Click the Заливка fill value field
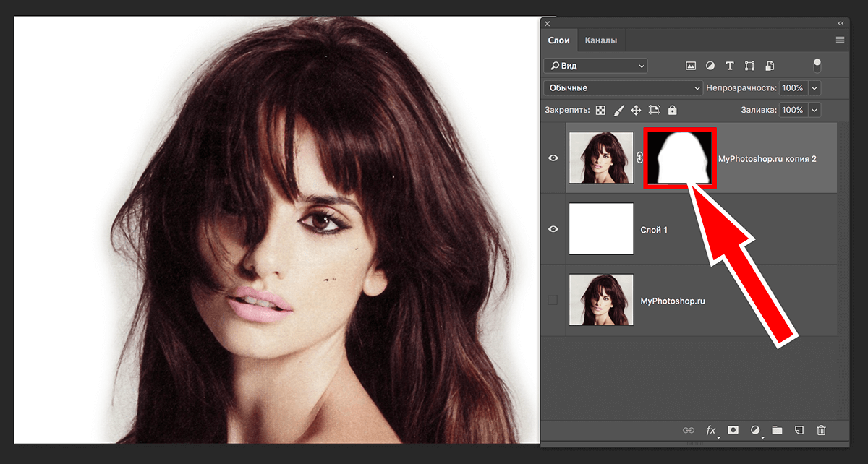This screenshot has height=464, width=868. click(x=792, y=111)
